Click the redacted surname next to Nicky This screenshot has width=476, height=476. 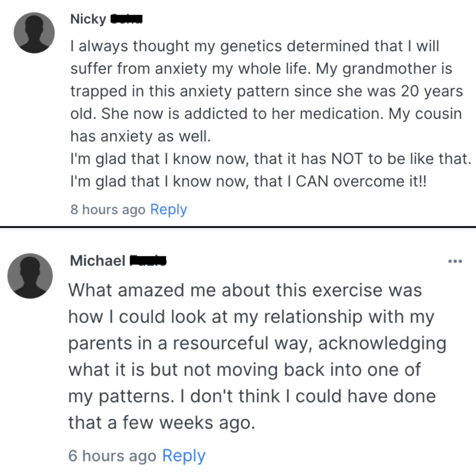coord(126,19)
